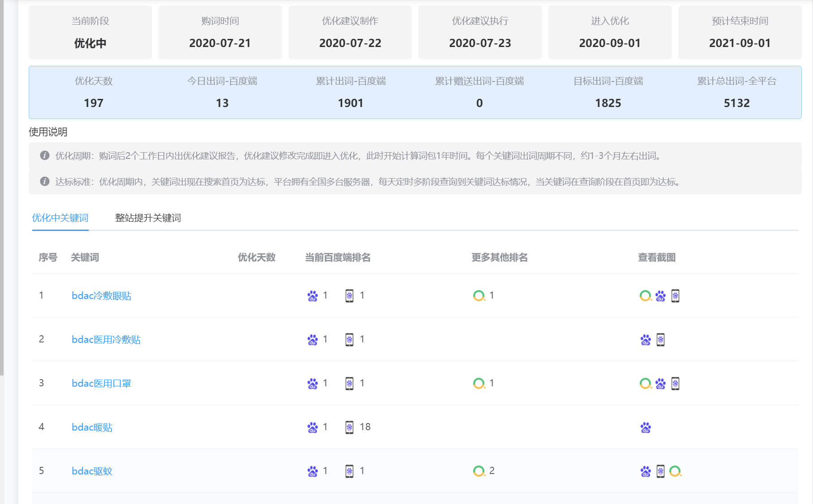
Task: Open the bdac驱蚊 keyword link
Action: tap(92, 471)
